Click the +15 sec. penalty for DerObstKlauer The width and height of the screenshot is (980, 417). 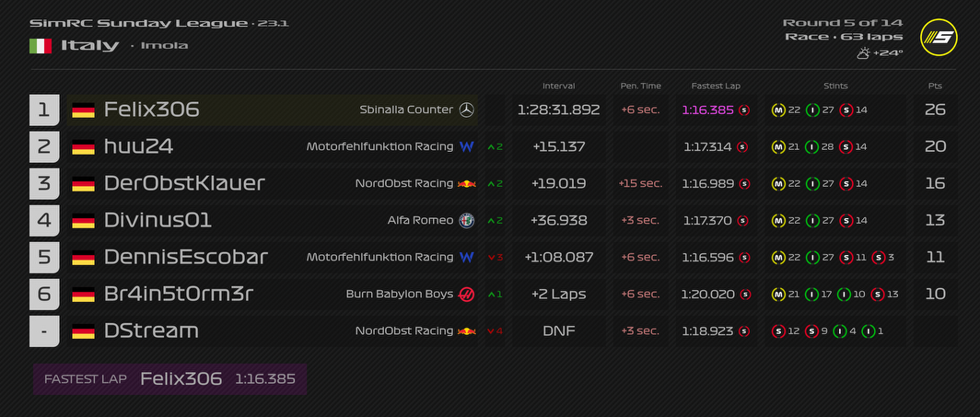(x=640, y=183)
